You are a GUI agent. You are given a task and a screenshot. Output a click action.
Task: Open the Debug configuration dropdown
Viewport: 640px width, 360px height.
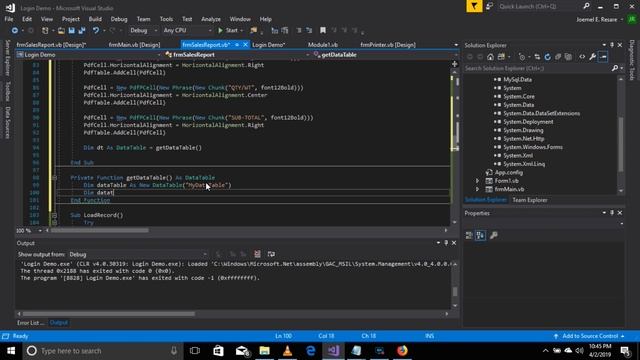[143, 31]
